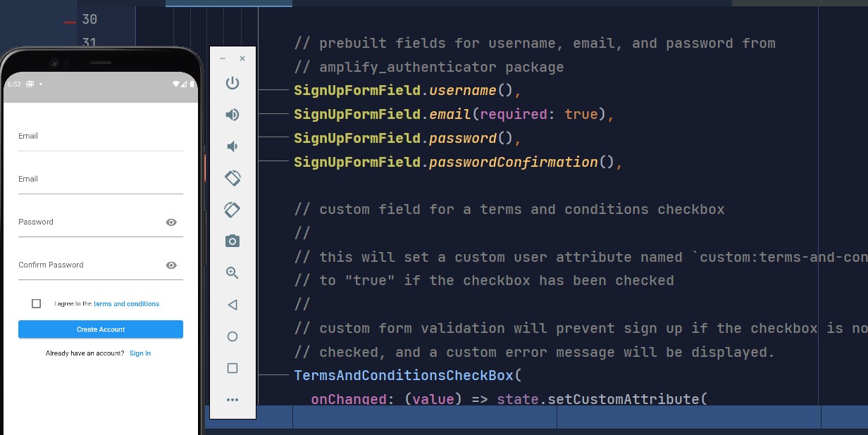Open extended emulator controls via the ellipsis
This screenshot has width=868, height=435.
232,399
